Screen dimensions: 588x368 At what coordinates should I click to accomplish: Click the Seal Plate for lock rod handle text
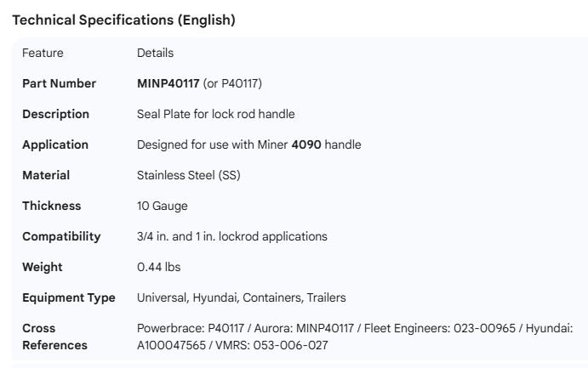pos(216,114)
